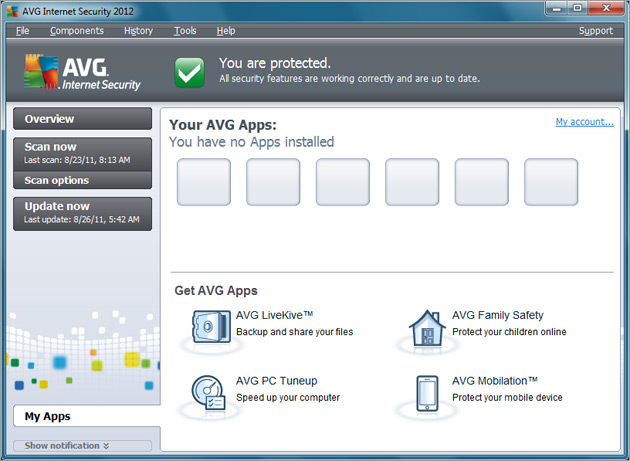Click 'Protect your children online' text
Image resolution: width=630 pixels, height=461 pixels.
coord(509,332)
